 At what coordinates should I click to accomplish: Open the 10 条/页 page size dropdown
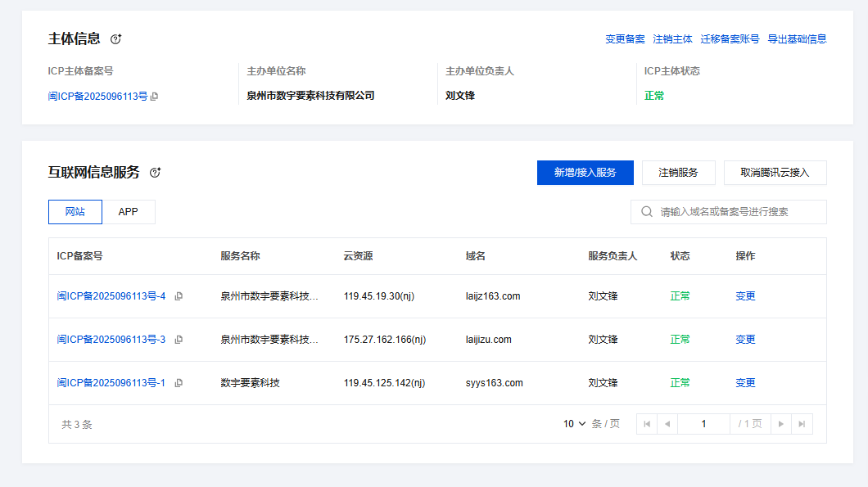(575, 424)
